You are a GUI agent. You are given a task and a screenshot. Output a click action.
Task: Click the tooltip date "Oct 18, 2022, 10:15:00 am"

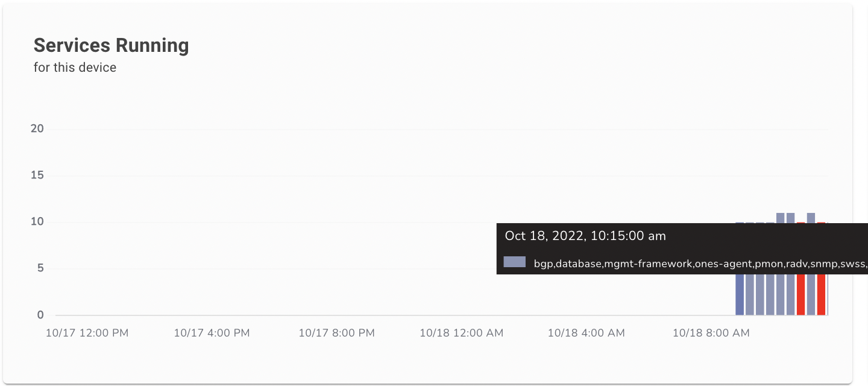[x=585, y=236]
